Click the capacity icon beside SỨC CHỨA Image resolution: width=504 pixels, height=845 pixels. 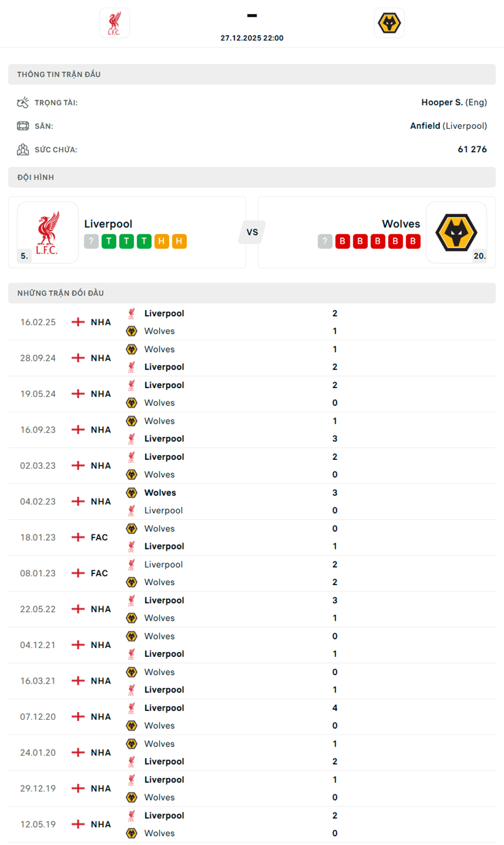pyautogui.click(x=24, y=149)
